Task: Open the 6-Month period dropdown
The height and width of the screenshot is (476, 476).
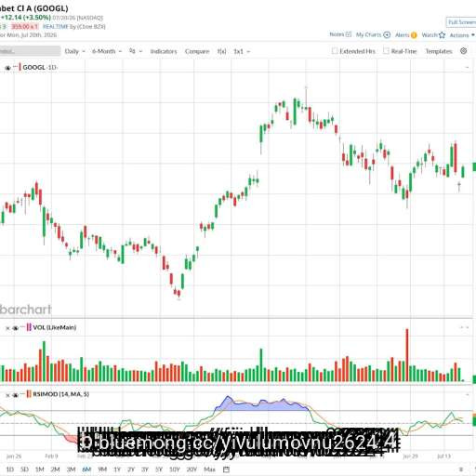Action: [x=107, y=51]
